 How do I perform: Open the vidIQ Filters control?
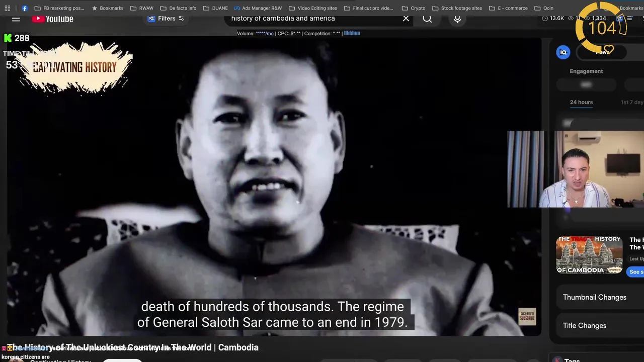(166, 19)
